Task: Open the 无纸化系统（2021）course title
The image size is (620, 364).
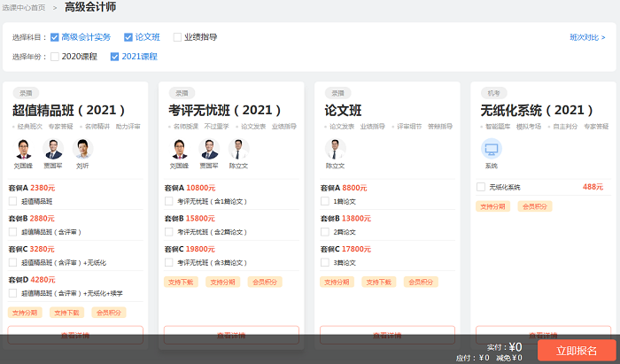Action: click(537, 110)
